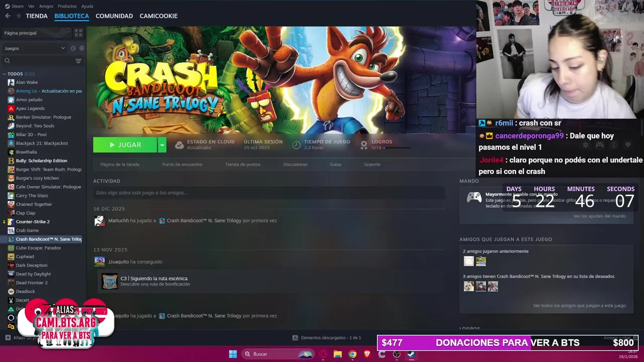The height and width of the screenshot is (362, 644).
Task: Open the Productos menu
Action: 67,6
